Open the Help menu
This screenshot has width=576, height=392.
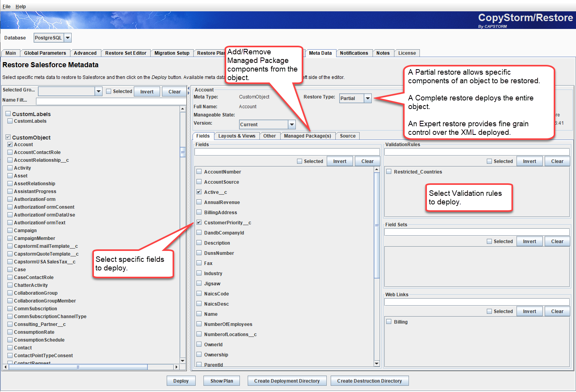21,7
